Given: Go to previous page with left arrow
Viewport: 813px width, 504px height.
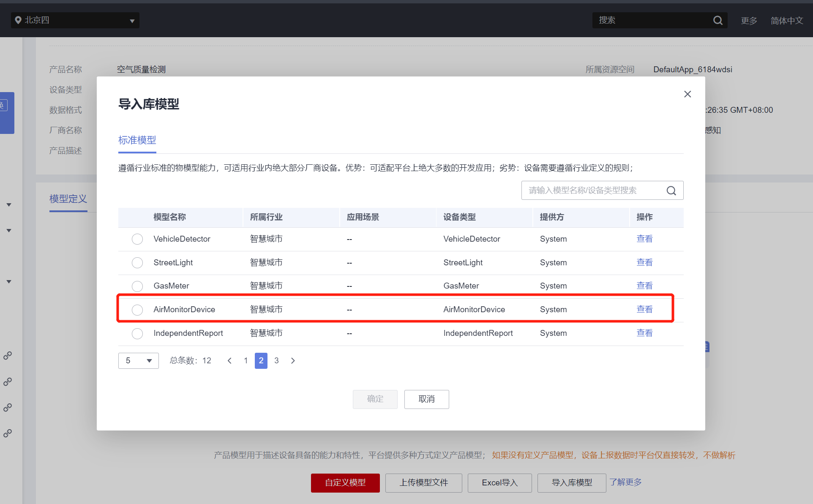Looking at the screenshot, I should [229, 361].
